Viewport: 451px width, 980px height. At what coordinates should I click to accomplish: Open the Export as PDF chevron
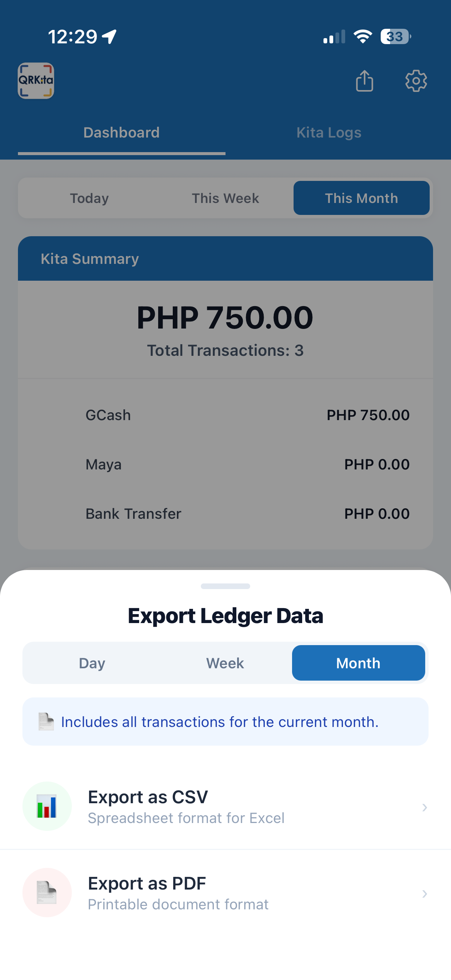[424, 894]
